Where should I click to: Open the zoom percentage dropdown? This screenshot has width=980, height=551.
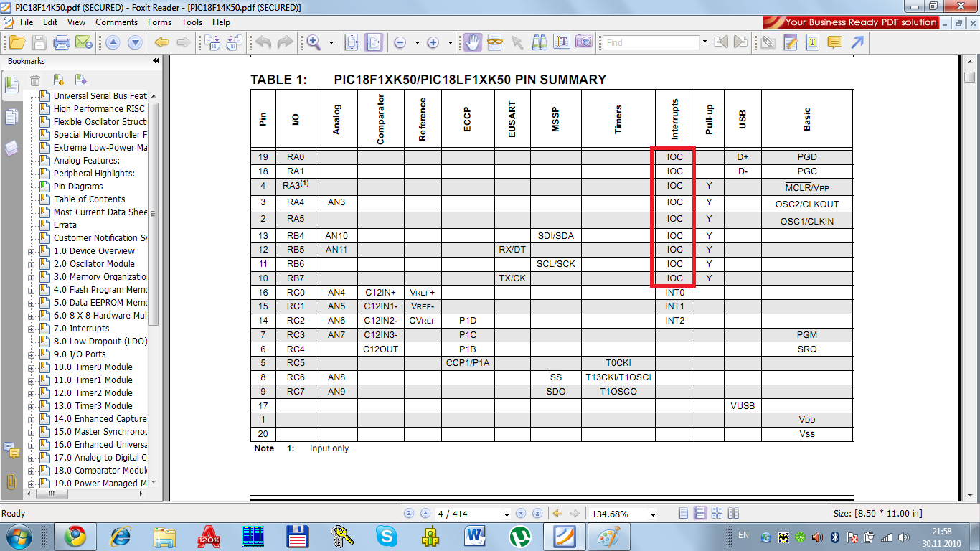pyautogui.click(x=653, y=514)
